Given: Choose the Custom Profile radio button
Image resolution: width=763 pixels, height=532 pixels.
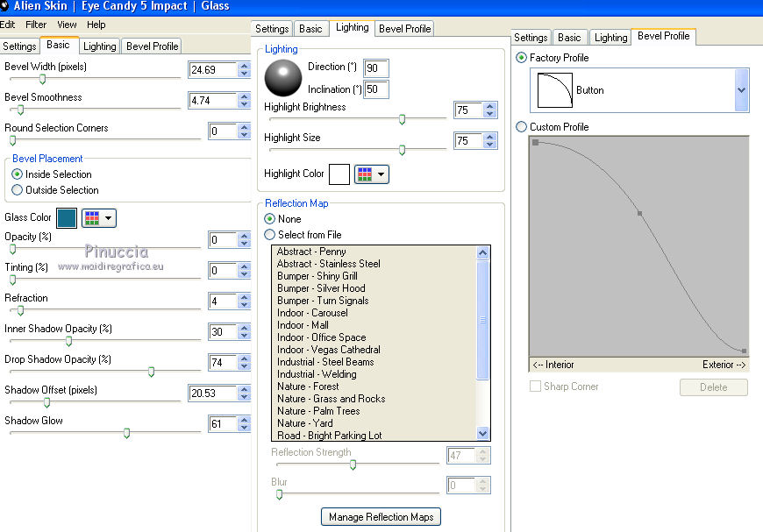Looking at the screenshot, I should pos(522,127).
